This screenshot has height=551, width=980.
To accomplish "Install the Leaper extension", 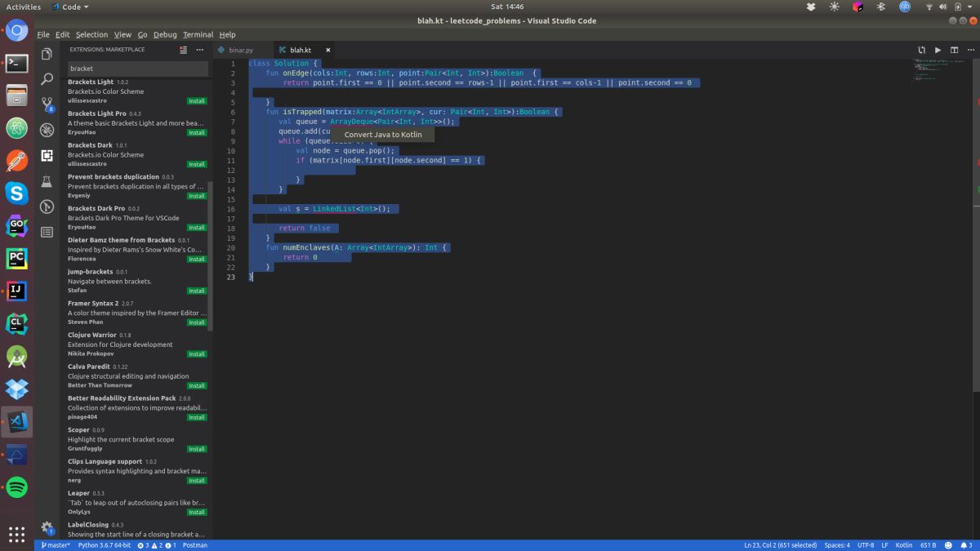I will tap(197, 513).
